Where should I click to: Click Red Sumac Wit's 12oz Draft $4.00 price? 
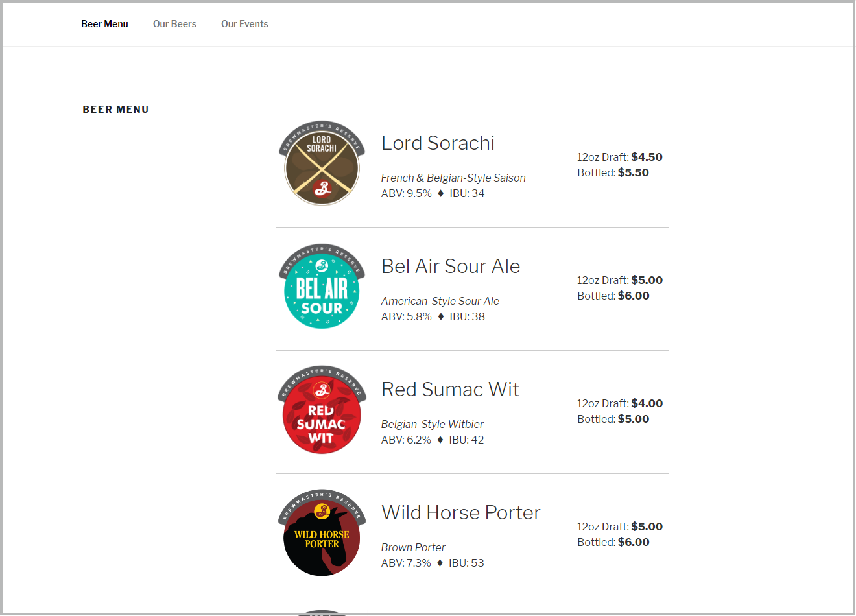click(620, 403)
